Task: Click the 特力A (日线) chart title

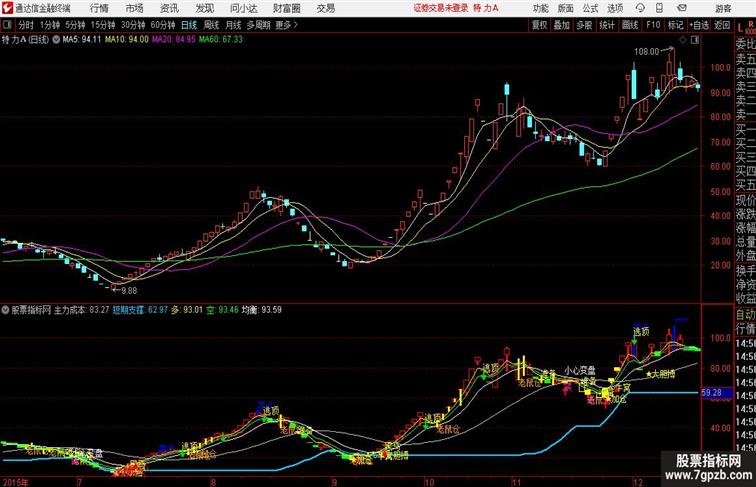Action: 25,40
